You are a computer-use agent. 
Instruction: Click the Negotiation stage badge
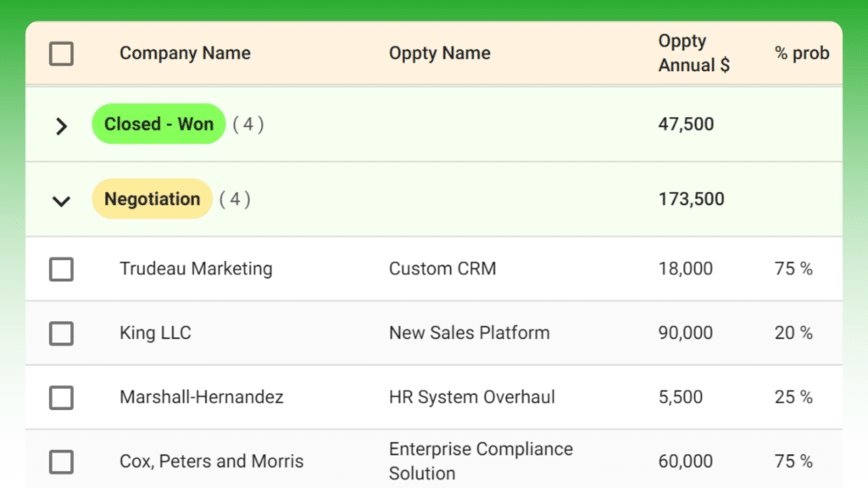[153, 198]
